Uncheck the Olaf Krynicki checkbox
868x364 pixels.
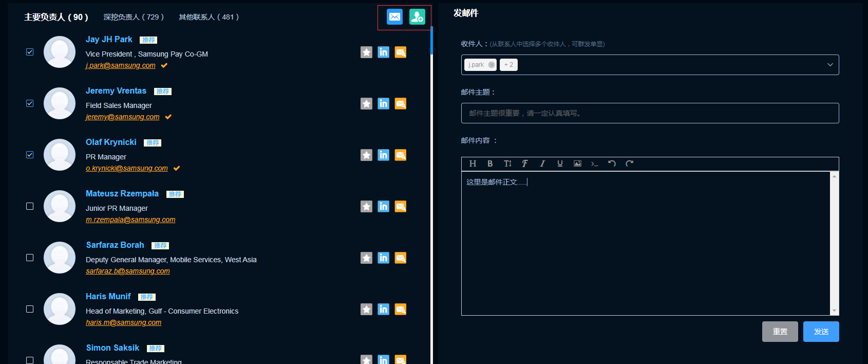coord(30,155)
